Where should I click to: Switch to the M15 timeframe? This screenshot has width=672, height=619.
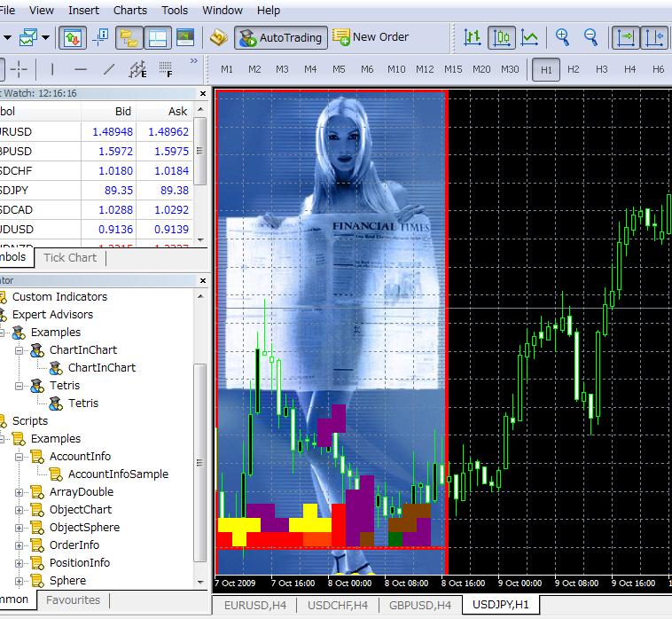(452, 69)
